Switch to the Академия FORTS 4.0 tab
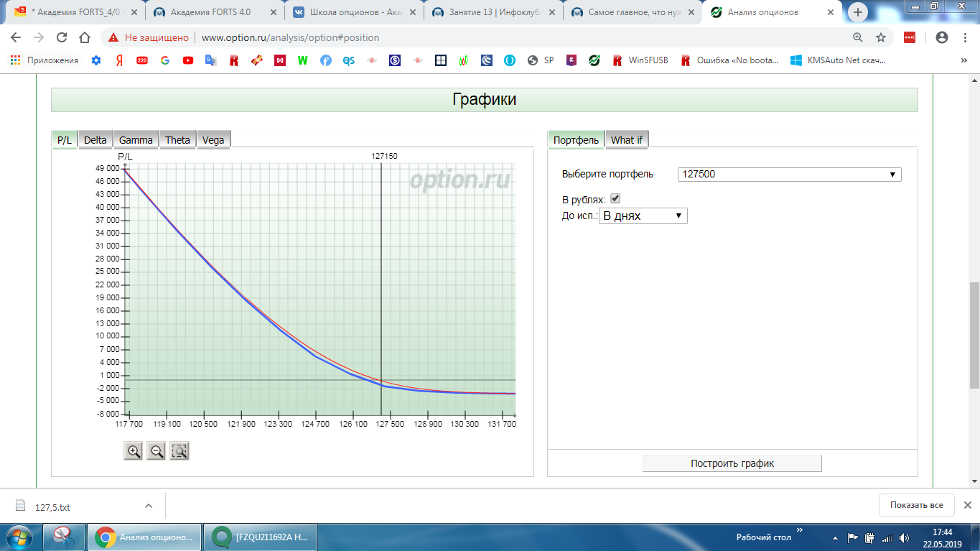This screenshot has height=551, width=980. (x=215, y=12)
